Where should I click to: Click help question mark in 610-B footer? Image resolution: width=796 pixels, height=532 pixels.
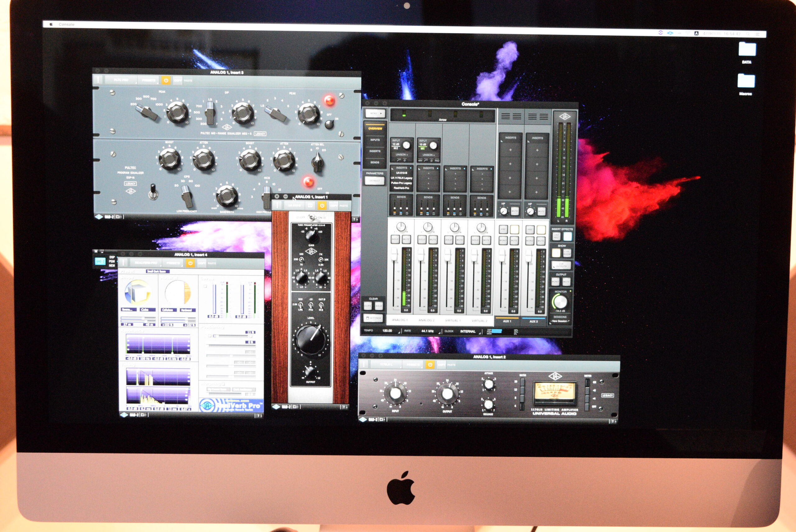[345, 406]
